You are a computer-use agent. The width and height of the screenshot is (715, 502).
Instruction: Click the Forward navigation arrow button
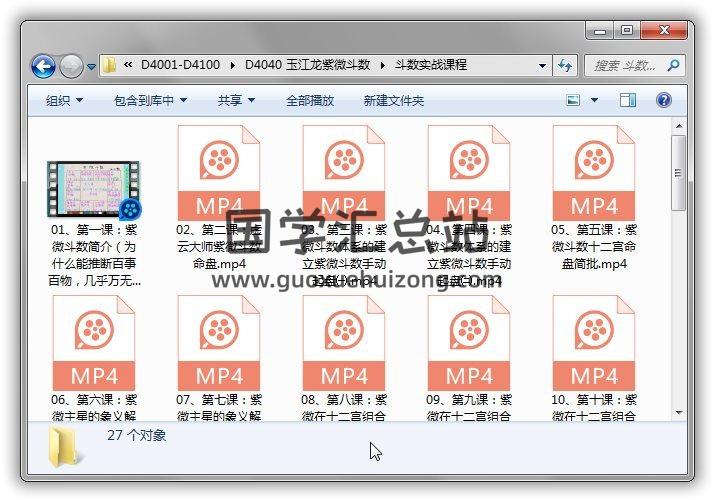point(71,67)
